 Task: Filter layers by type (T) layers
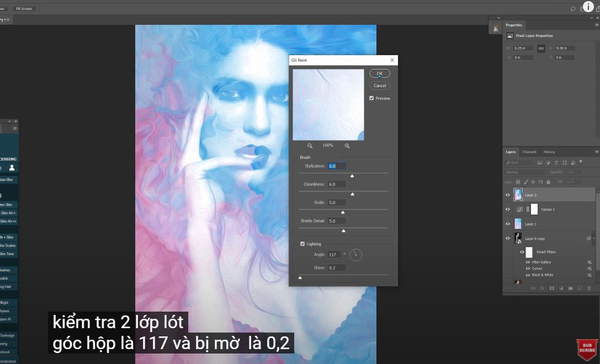tap(556, 163)
